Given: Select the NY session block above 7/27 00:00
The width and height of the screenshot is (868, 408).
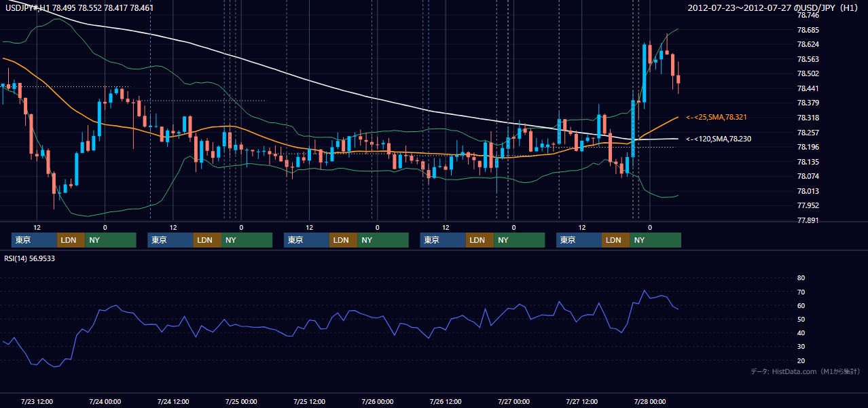Looking at the screenshot, I should coord(519,240).
